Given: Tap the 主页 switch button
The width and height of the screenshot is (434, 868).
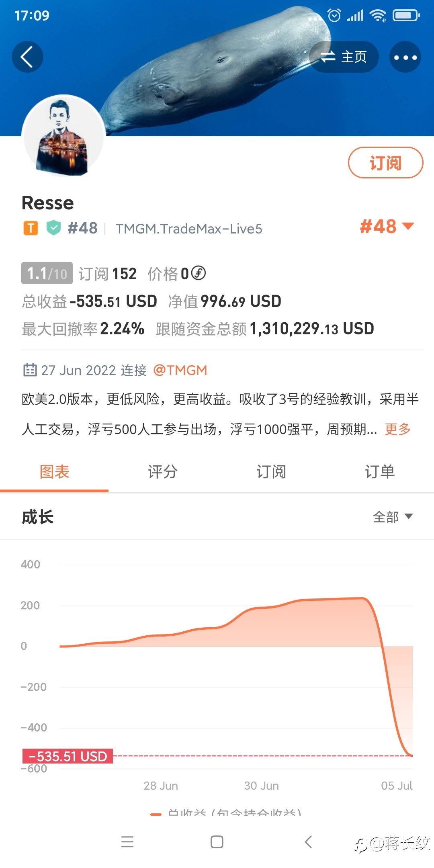Looking at the screenshot, I should pyautogui.click(x=344, y=57).
